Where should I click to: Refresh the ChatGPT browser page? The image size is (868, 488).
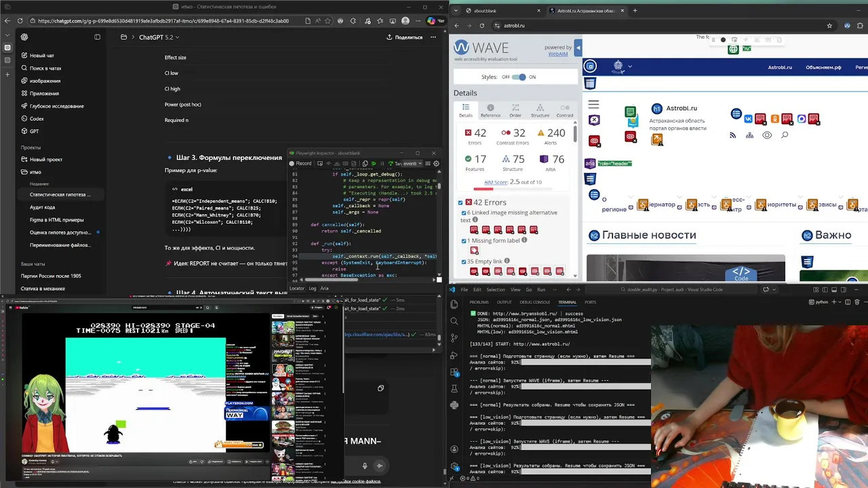coord(20,21)
